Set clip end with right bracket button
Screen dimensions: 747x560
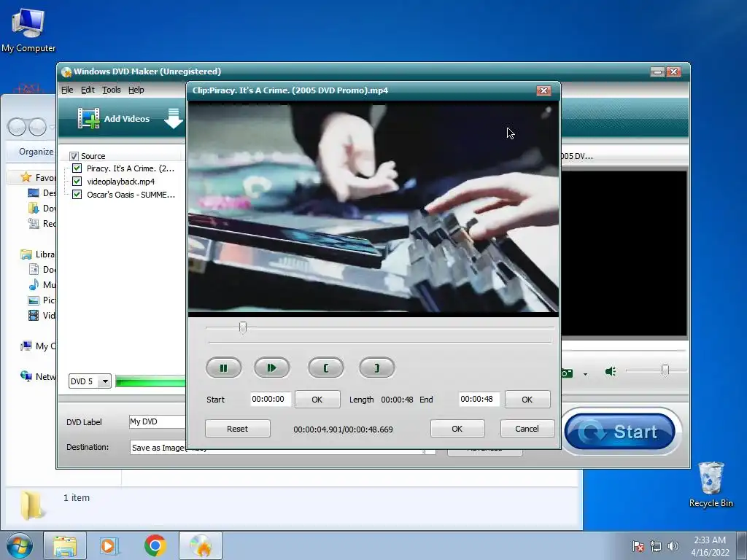tap(377, 367)
